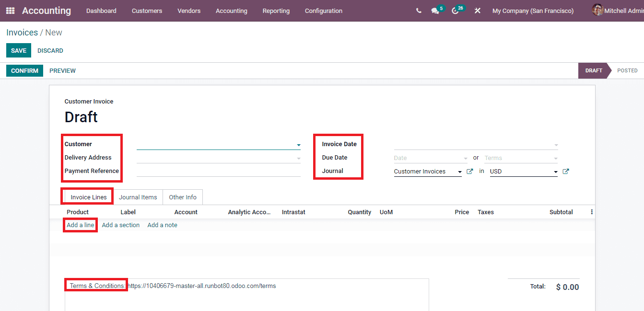
Task: Open the Reporting menu
Action: [x=276, y=11]
